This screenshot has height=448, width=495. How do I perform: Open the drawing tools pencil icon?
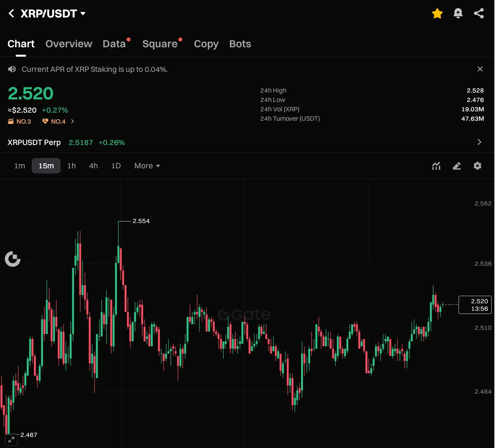(x=457, y=166)
